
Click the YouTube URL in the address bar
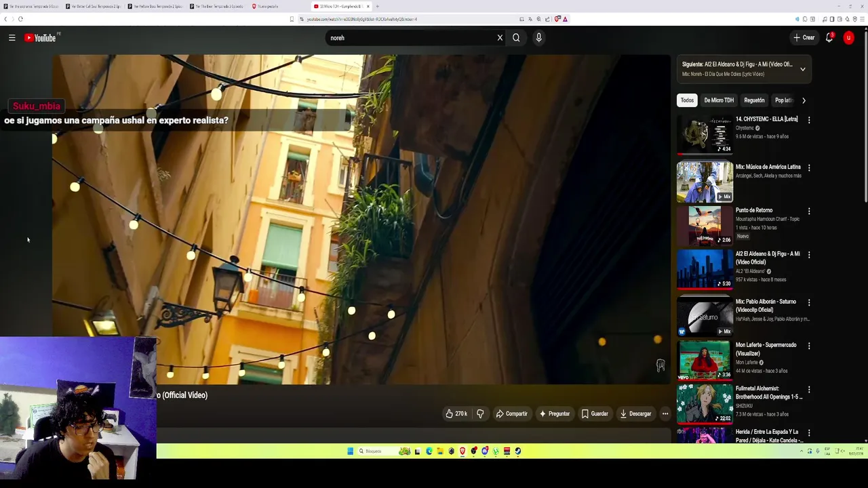361,19
